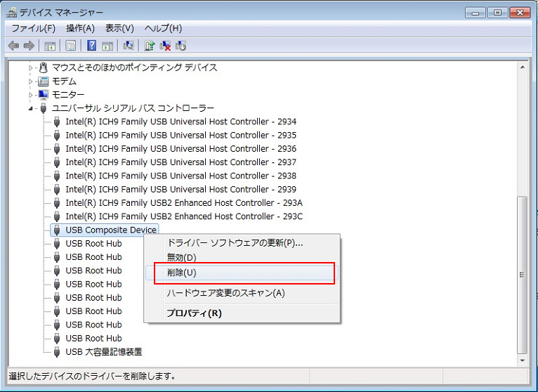Expand the モデム category
Screen dimensions: 538x392
(30, 81)
